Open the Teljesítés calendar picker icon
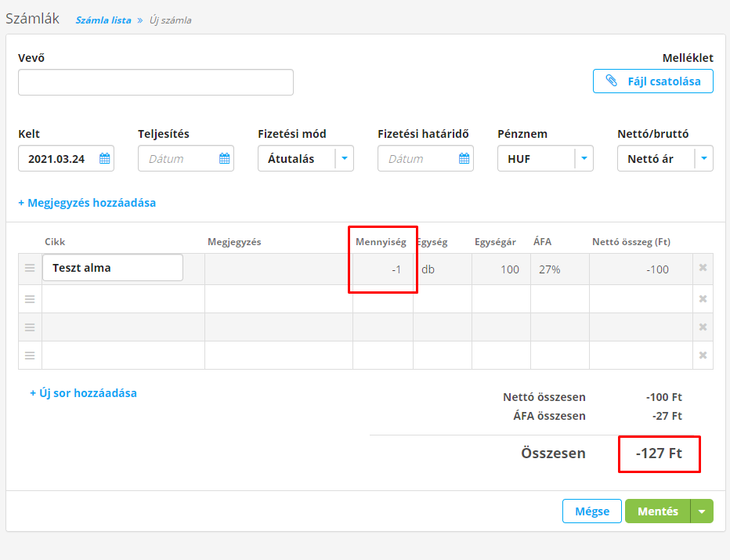The width and height of the screenshot is (730, 560). tap(224, 159)
